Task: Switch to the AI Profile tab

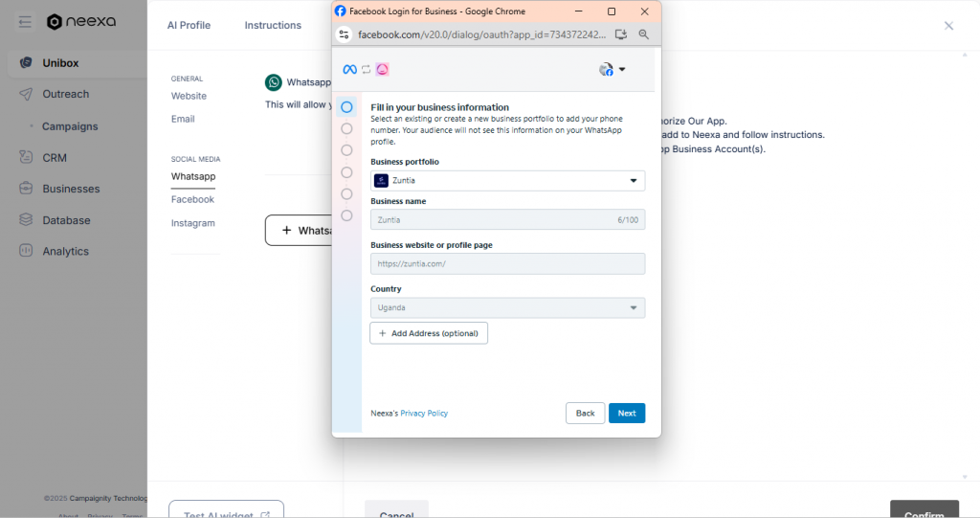Action: (189, 25)
